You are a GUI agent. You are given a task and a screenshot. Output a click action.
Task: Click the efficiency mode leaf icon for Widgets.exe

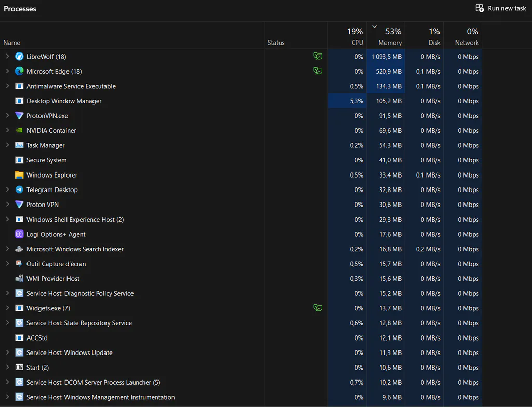point(317,308)
